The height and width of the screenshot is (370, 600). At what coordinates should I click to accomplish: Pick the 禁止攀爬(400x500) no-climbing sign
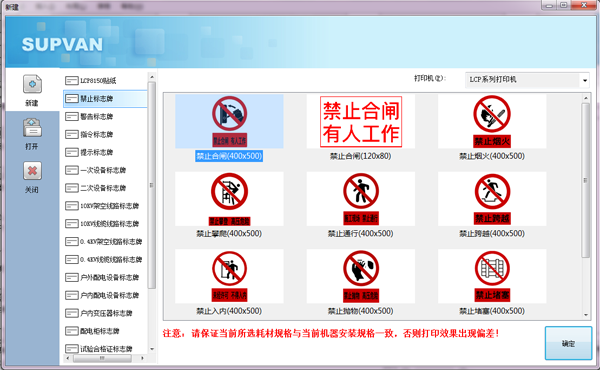click(x=229, y=199)
